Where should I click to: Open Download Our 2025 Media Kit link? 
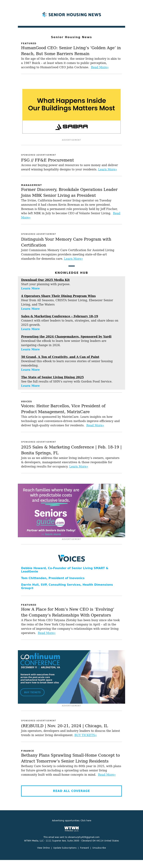pos(45,280)
